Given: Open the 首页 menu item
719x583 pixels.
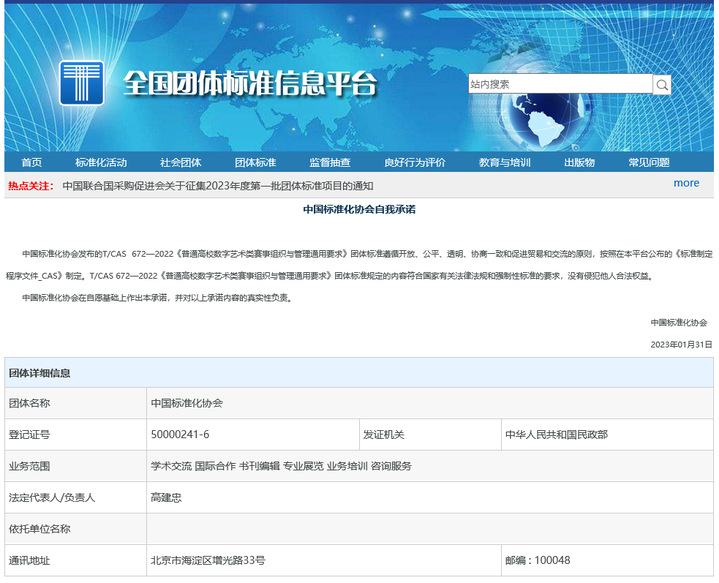Looking at the screenshot, I should [32, 162].
